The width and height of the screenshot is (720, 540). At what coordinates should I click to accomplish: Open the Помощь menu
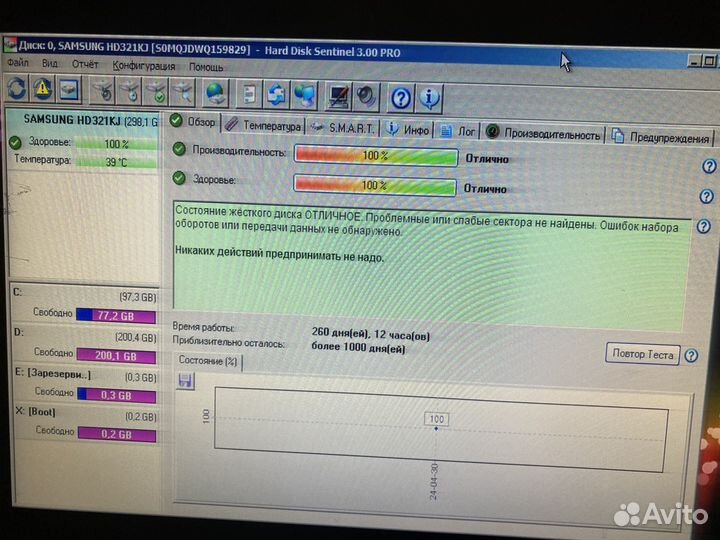coord(206,67)
